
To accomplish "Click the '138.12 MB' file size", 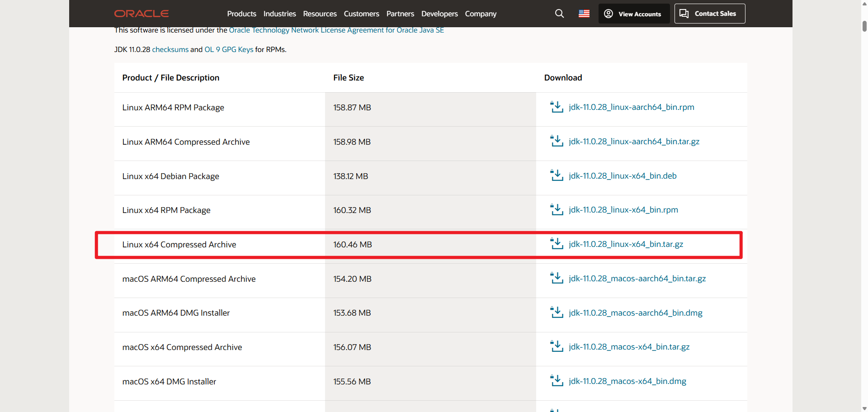I will (351, 176).
